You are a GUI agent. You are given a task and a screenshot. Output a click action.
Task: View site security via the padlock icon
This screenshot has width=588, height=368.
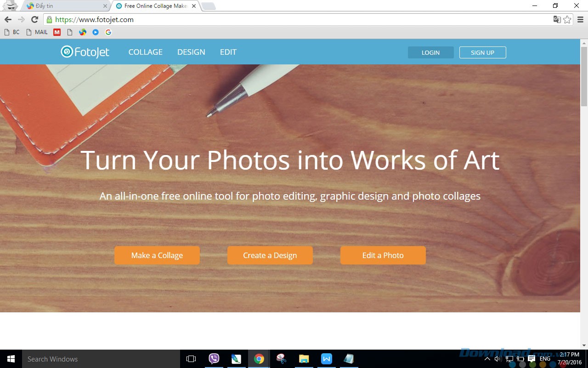pyautogui.click(x=49, y=20)
